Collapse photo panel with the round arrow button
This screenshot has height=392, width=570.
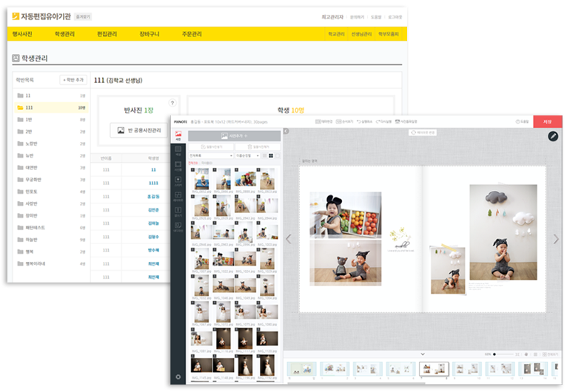[x=286, y=131]
